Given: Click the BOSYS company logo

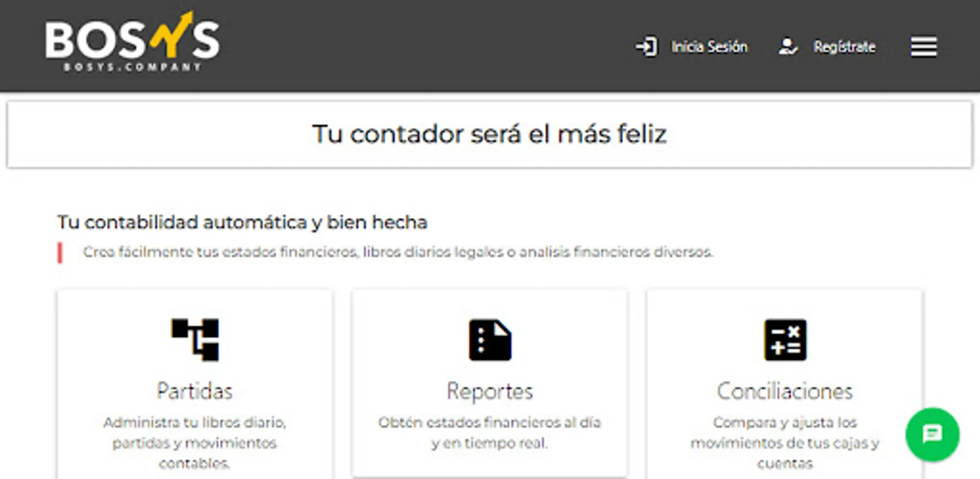Looking at the screenshot, I should 132,41.
